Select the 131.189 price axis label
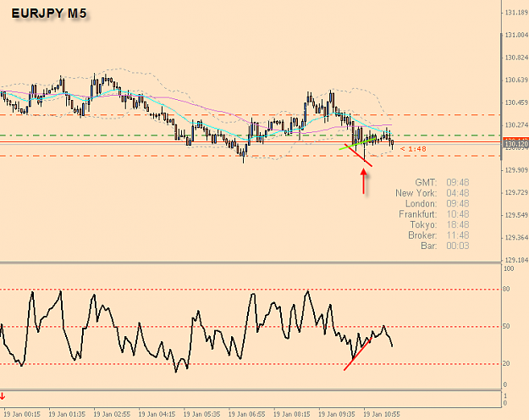 516,13
